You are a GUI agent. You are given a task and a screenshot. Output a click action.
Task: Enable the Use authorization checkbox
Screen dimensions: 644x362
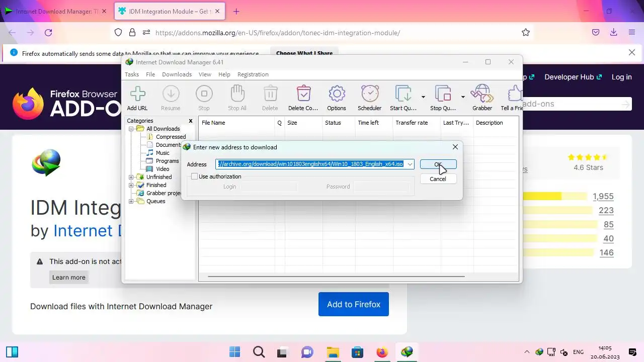click(x=194, y=176)
